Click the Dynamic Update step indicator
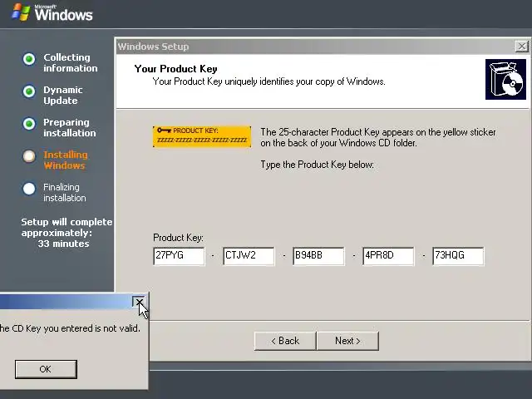 (29, 91)
